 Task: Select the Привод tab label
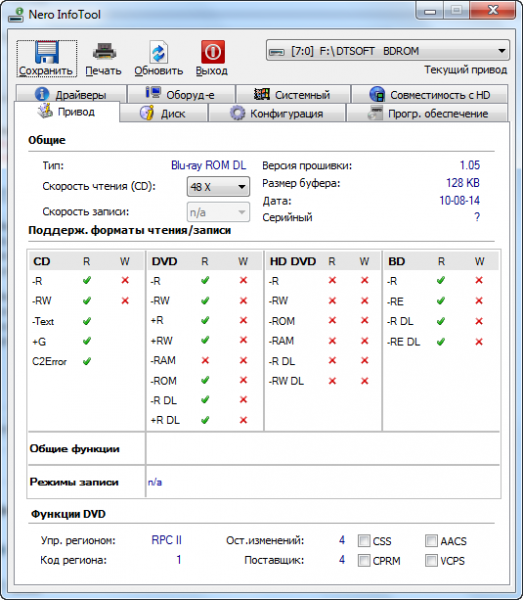coord(76,112)
